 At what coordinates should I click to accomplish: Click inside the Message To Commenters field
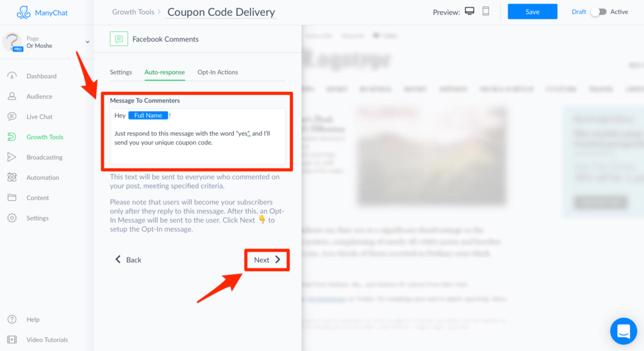click(x=197, y=136)
